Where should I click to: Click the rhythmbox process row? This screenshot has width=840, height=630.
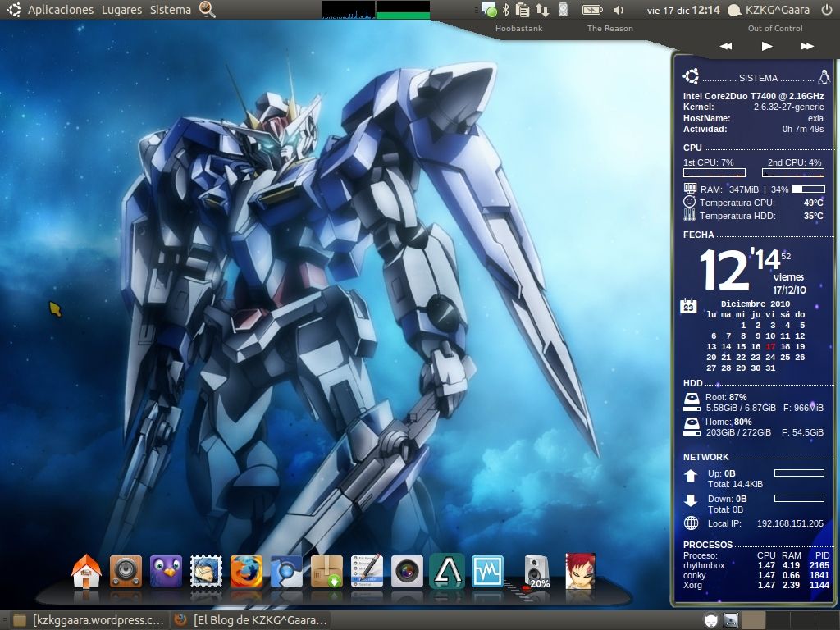[x=756, y=565]
